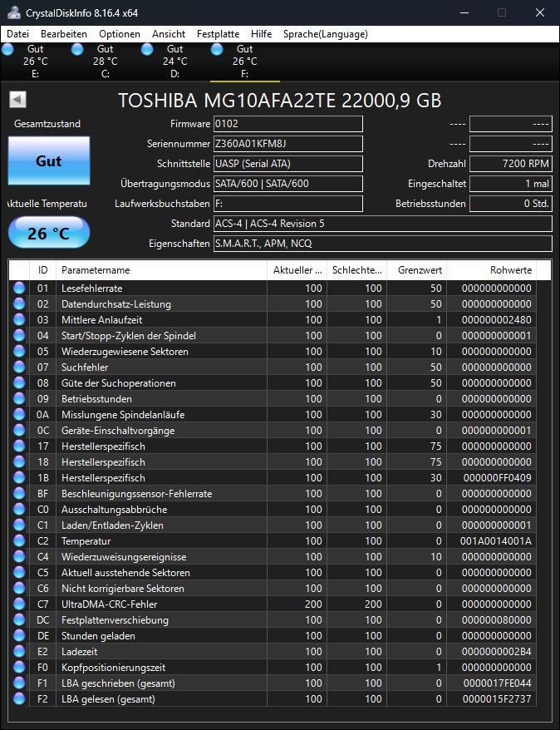
Task: Open the Festplatte menu
Action: (218, 34)
